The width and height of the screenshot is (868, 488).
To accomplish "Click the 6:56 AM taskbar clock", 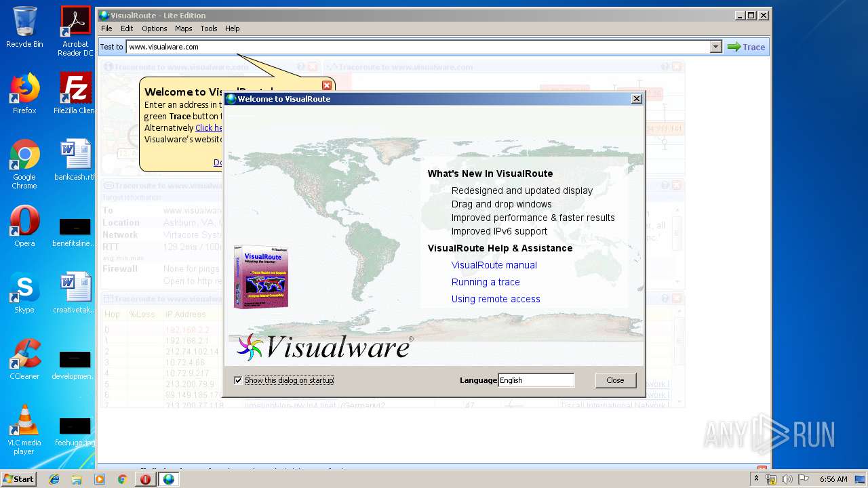I will click(x=833, y=479).
